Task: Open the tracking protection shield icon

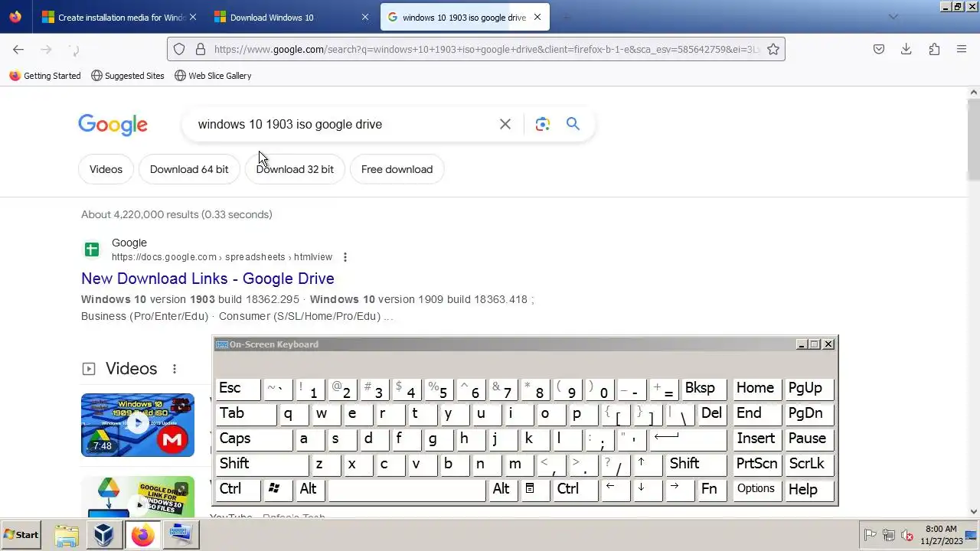Action: tap(179, 49)
